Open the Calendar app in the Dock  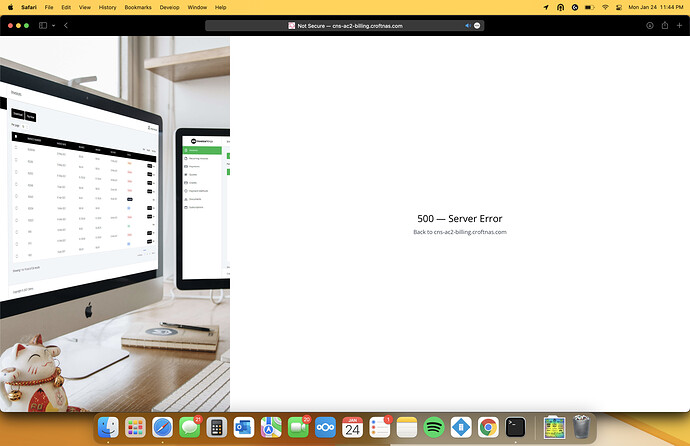(x=352, y=427)
